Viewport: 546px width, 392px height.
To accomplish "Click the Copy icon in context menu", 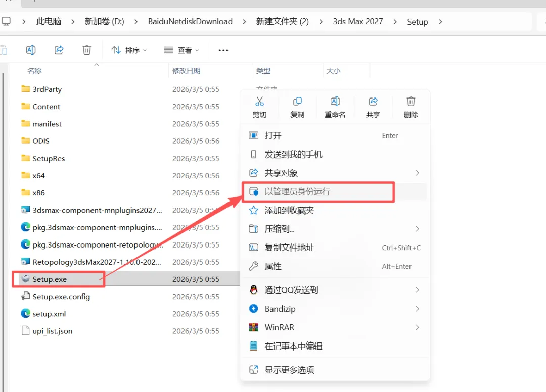I will pos(297,101).
